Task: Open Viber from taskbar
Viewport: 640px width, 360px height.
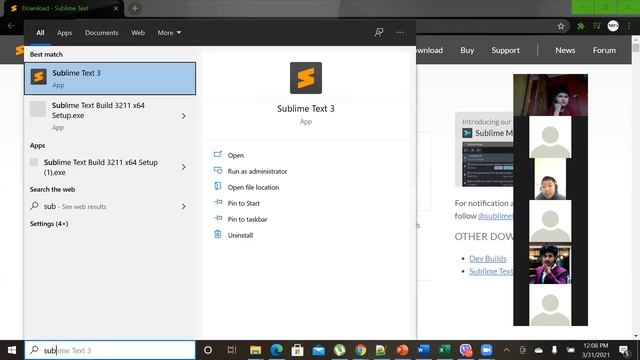Action: [x=466, y=350]
